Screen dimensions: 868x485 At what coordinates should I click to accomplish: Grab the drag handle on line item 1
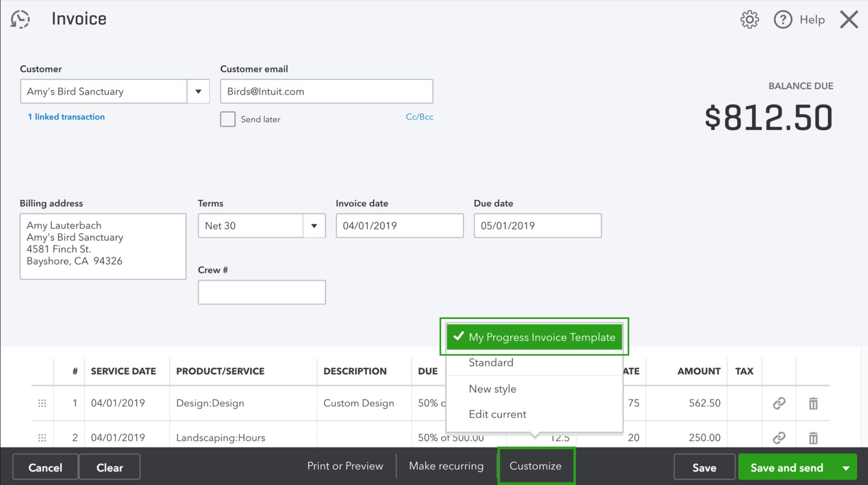click(x=42, y=403)
